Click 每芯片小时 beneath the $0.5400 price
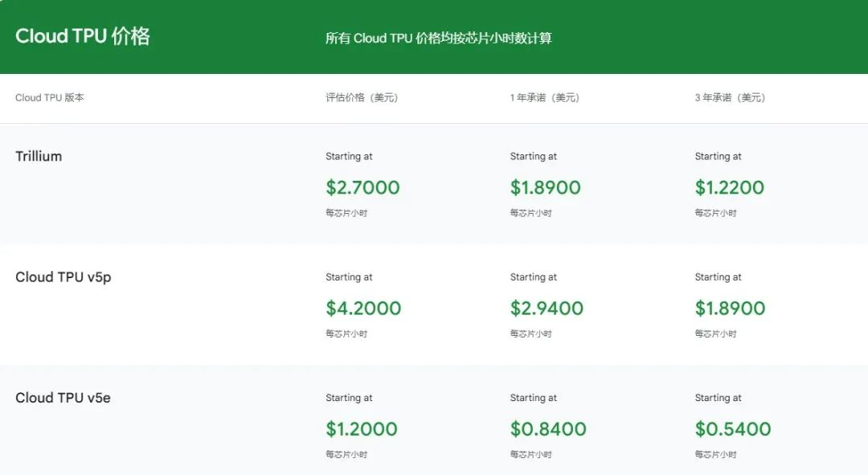The image size is (868, 475). click(x=715, y=455)
